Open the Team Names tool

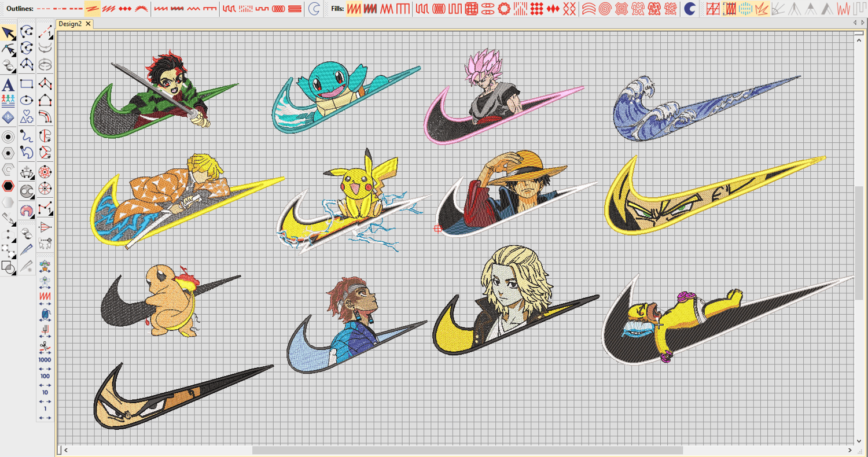[x=8, y=101]
